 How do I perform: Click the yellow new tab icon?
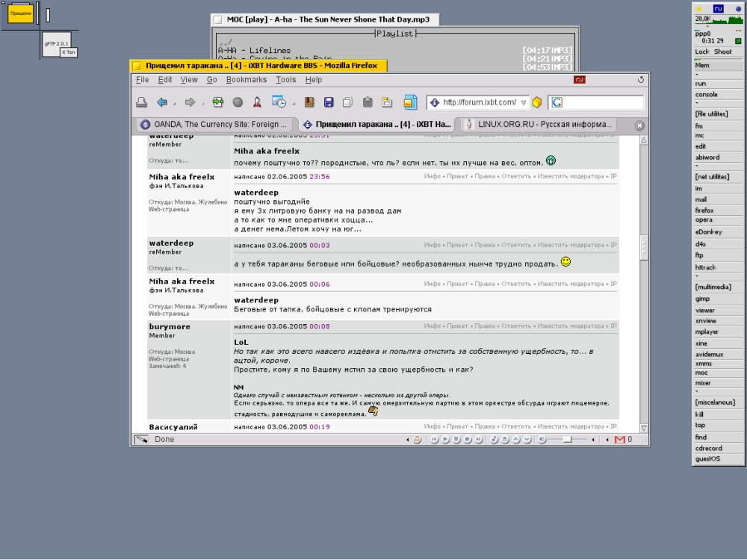(x=387, y=102)
